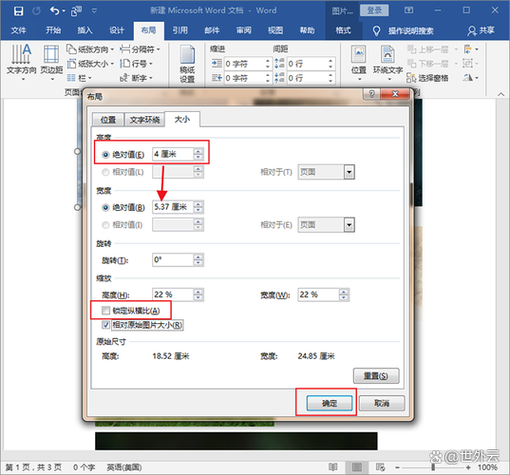This screenshot has width=510, height=475.
Task: Collapse the ribbon with the chevron
Action: (x=501, y=94)
